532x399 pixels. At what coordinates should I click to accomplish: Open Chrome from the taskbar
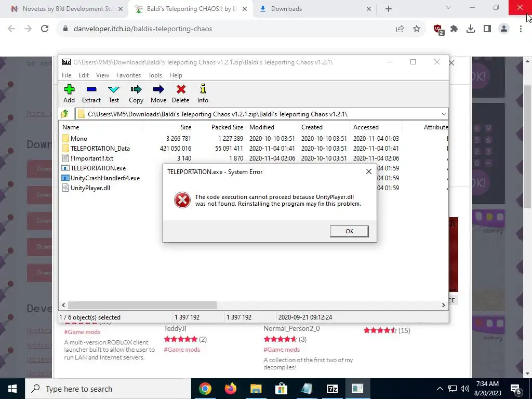(x=205, y=389)
